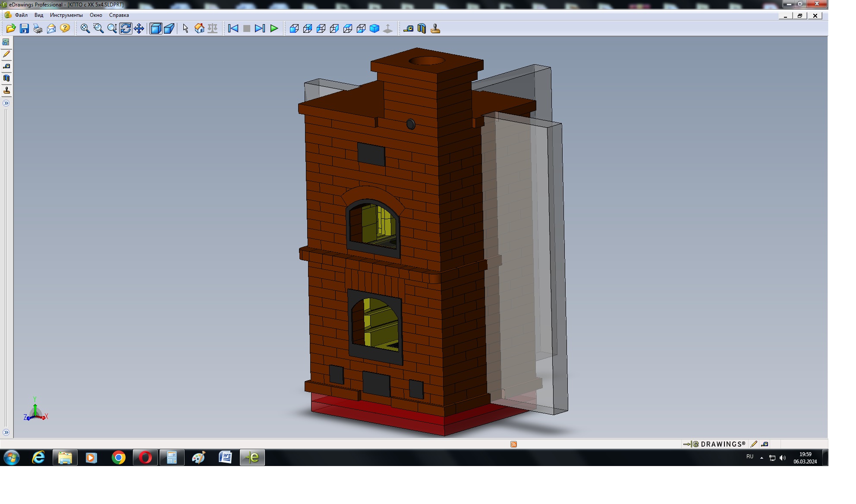Click the Next view animation button
The width and height of the screenshot is (856, 504).
point(260,28)
